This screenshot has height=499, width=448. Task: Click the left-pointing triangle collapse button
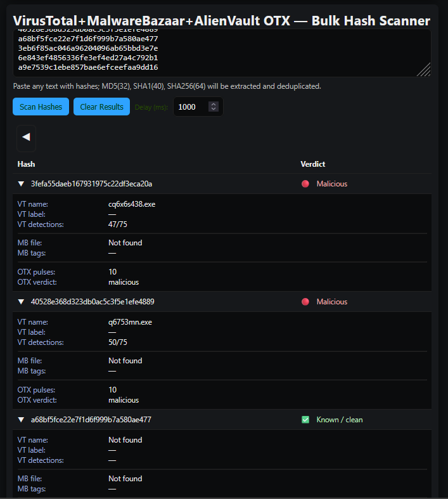tap(27, 138)
